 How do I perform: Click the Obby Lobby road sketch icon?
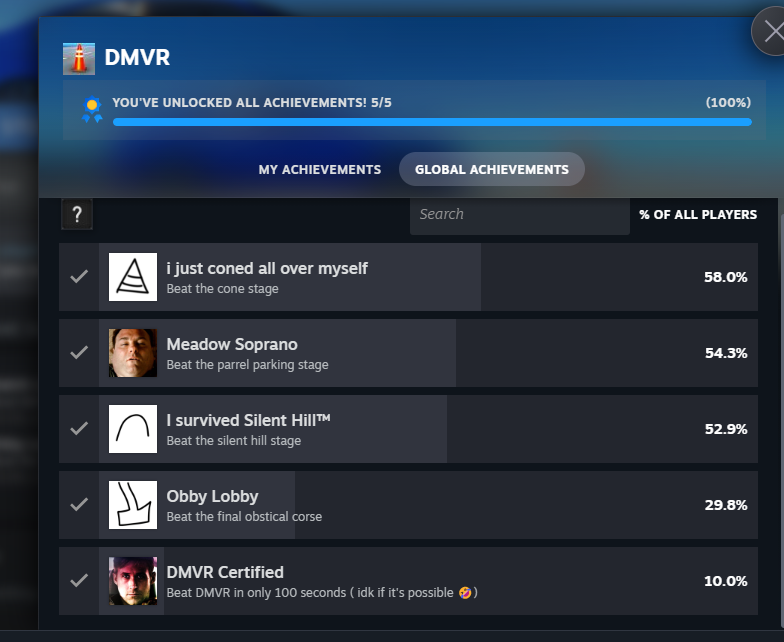click(x=133, y=505)
